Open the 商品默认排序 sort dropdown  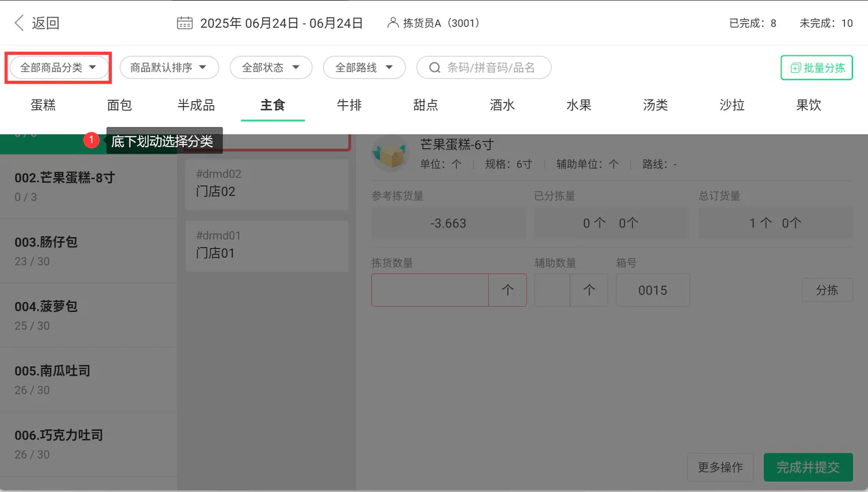[169, 68]
